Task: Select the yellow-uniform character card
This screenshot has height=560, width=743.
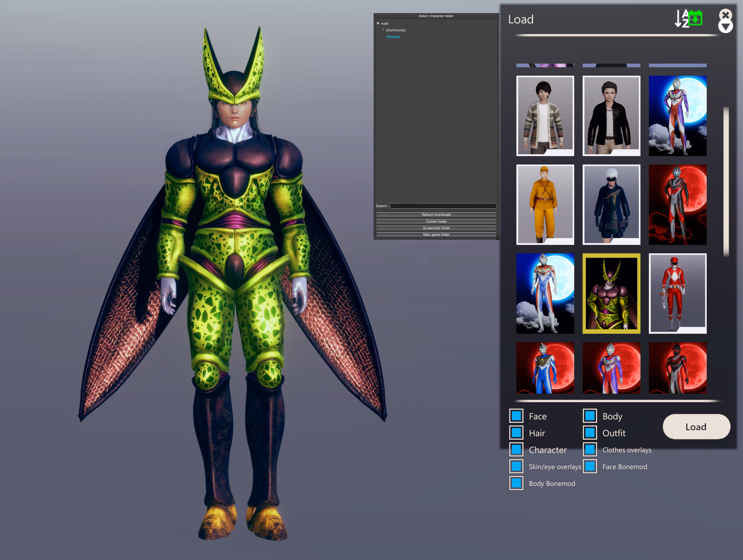Action: (545, 204)
